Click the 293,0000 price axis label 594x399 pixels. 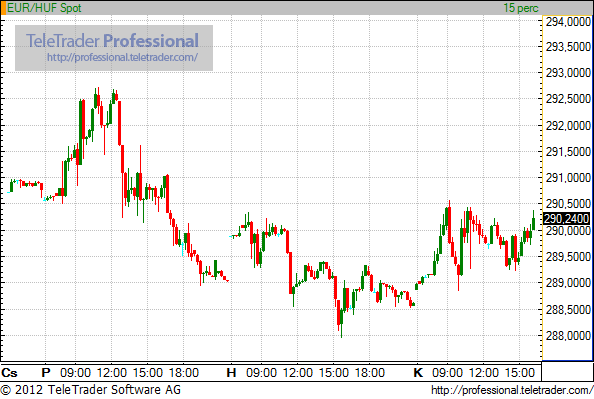click(x=568, y=73)
